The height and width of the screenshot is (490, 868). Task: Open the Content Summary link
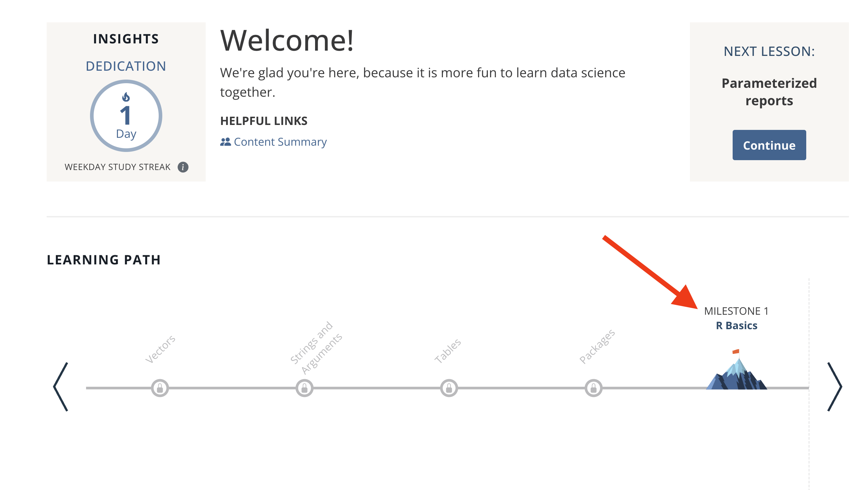[x=280, y=142]
